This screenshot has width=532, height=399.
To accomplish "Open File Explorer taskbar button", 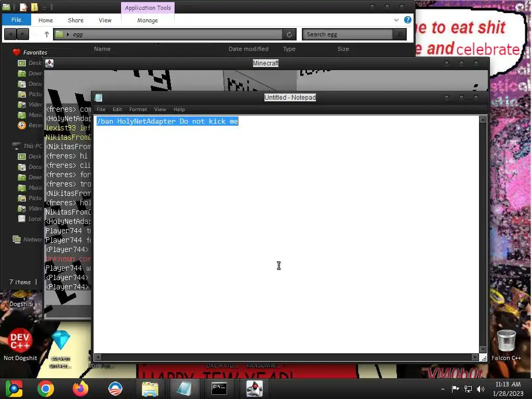I will click(150, 389).
